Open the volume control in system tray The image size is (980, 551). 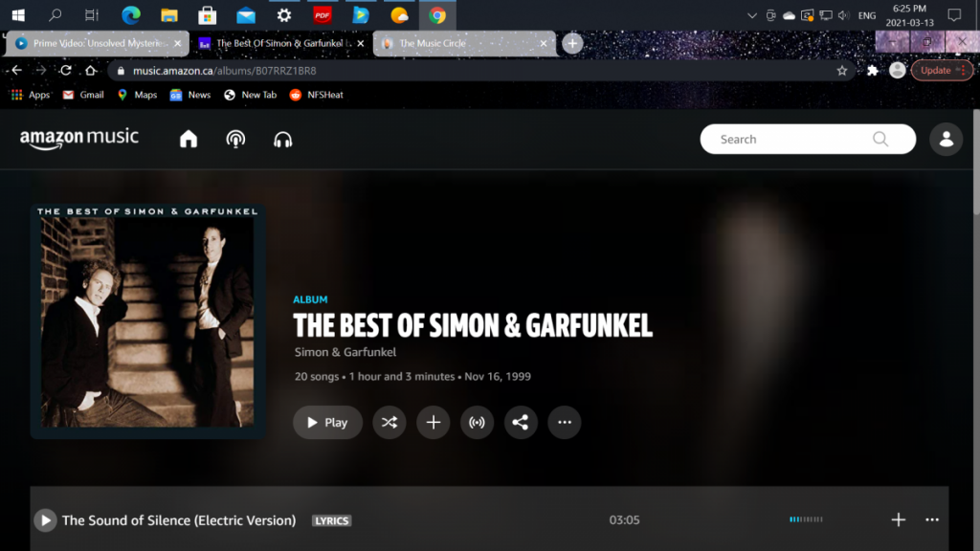(x=844, y=15)
